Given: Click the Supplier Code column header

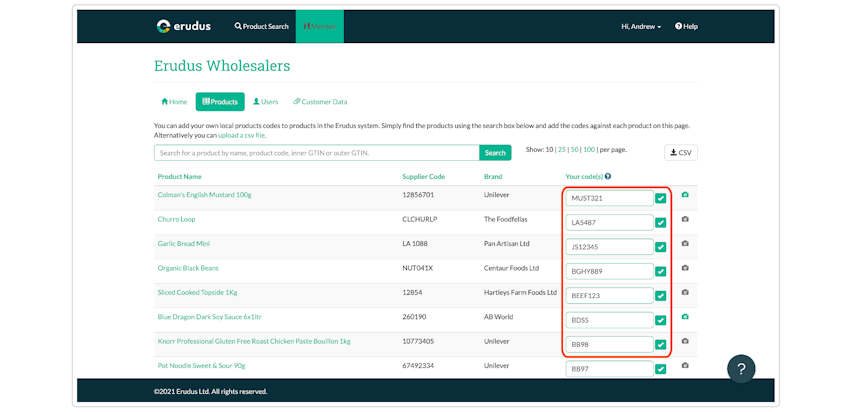Looking at the screenshot, I should pyautogui.click(x=424, y=177).
